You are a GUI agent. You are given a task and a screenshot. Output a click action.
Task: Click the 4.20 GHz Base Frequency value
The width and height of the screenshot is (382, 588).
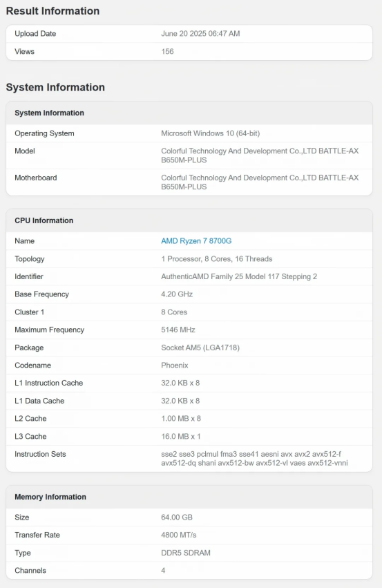pos(177,294)
